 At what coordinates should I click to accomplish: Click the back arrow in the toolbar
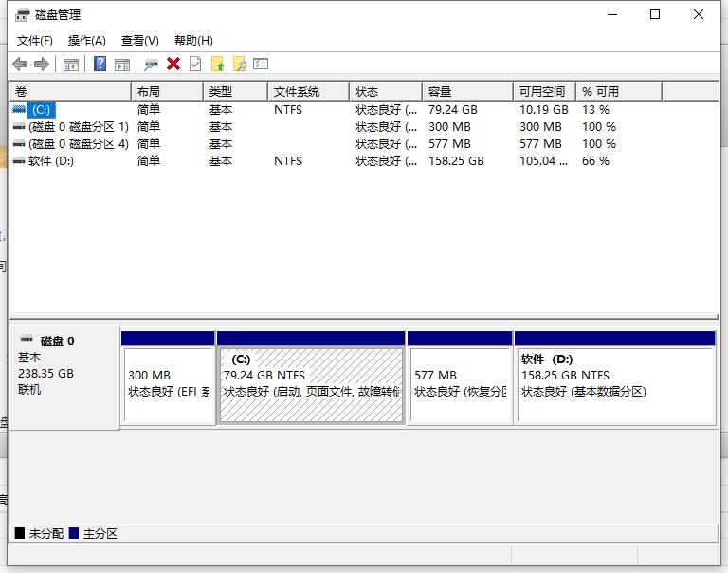point(20,64)
